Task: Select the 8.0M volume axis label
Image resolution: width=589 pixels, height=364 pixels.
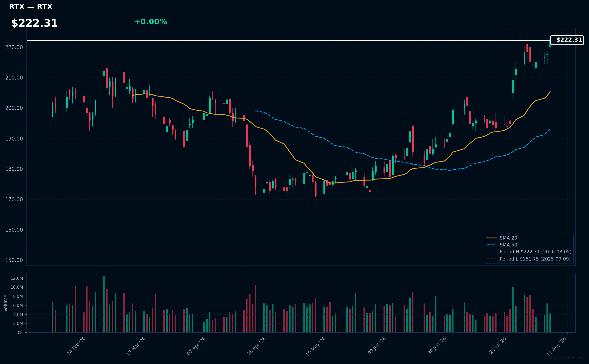Action: (x=18, y=296)
